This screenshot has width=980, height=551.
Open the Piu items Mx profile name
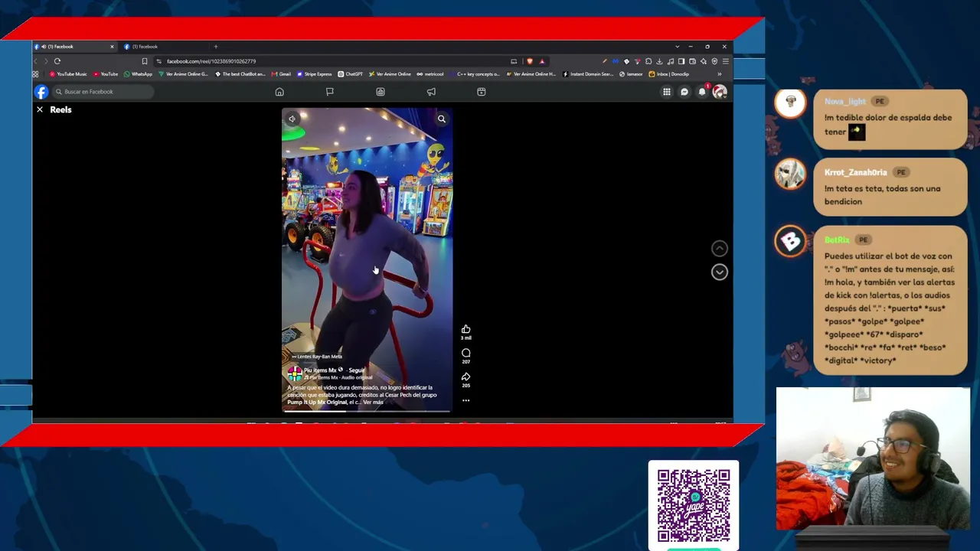[320, 370]
